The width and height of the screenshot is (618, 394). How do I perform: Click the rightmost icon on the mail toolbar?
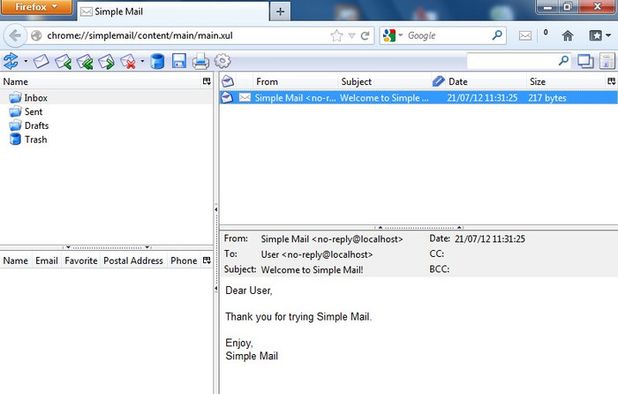click(607, 61)
